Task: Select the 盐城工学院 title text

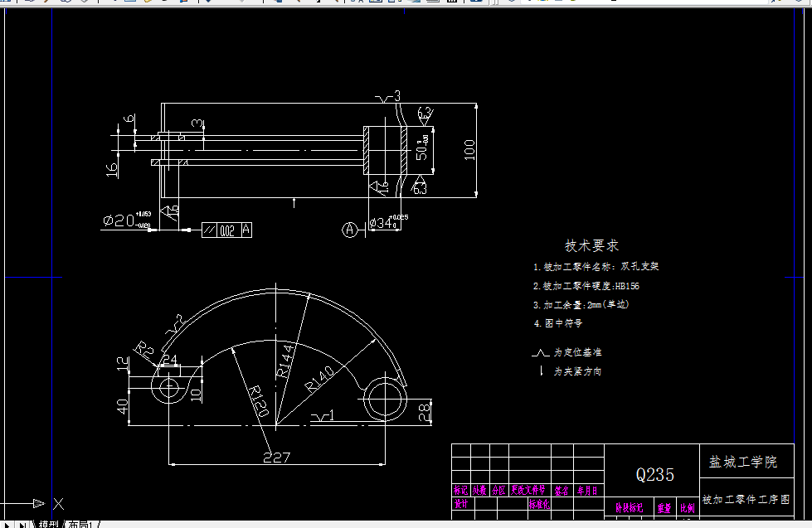Action: 743,462
